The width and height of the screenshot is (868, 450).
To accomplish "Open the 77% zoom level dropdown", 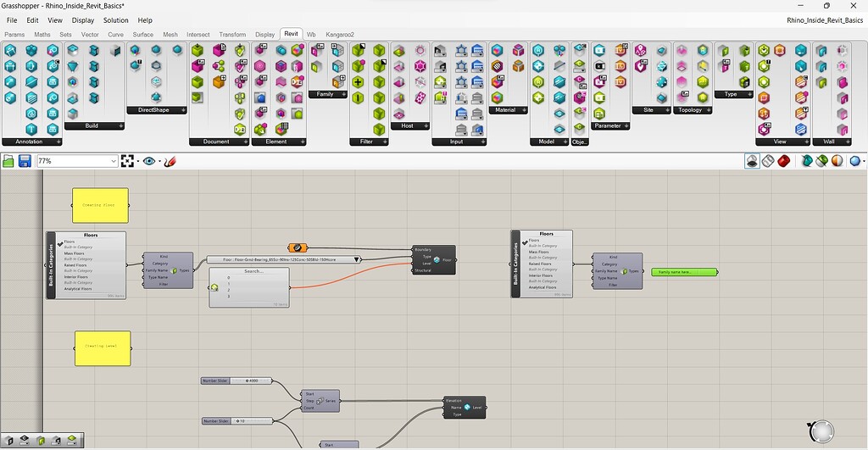I will pyautogui.click(x=114, y=161).
